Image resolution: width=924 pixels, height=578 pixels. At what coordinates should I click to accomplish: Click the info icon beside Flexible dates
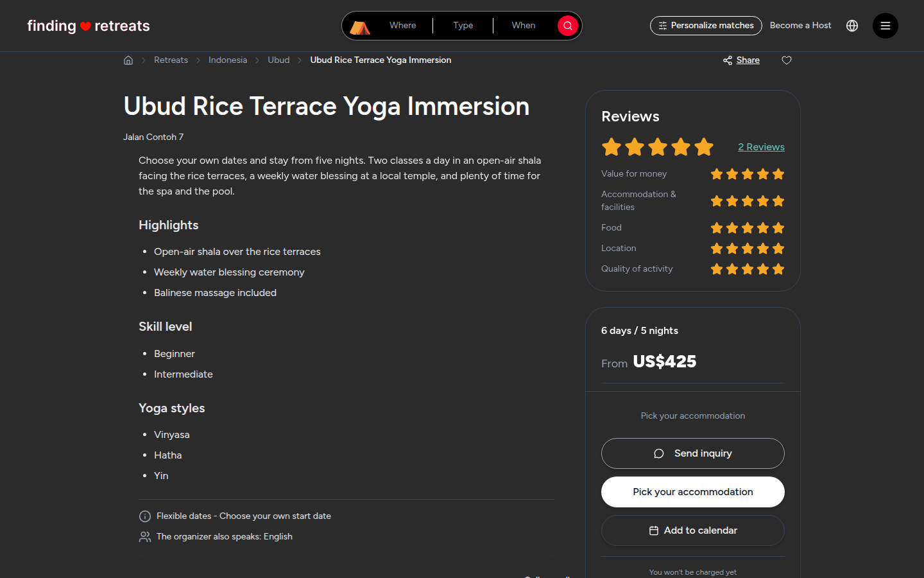pos(145,516)
